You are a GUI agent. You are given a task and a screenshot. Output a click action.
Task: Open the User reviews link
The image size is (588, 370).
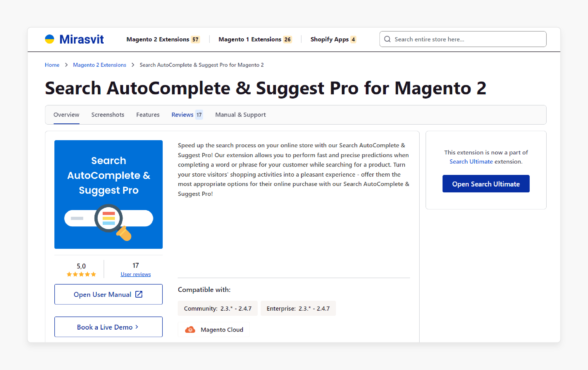(x=136, y=274)
